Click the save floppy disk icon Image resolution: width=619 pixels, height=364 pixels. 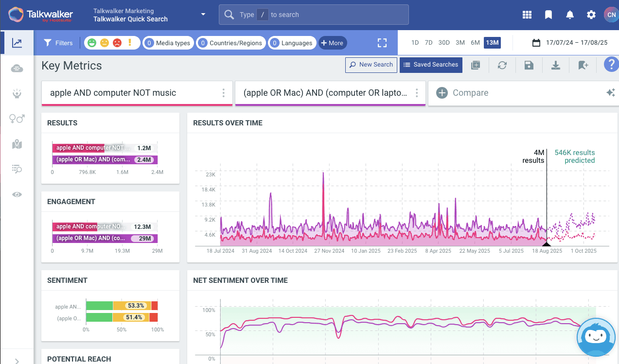tap(529, 65)
